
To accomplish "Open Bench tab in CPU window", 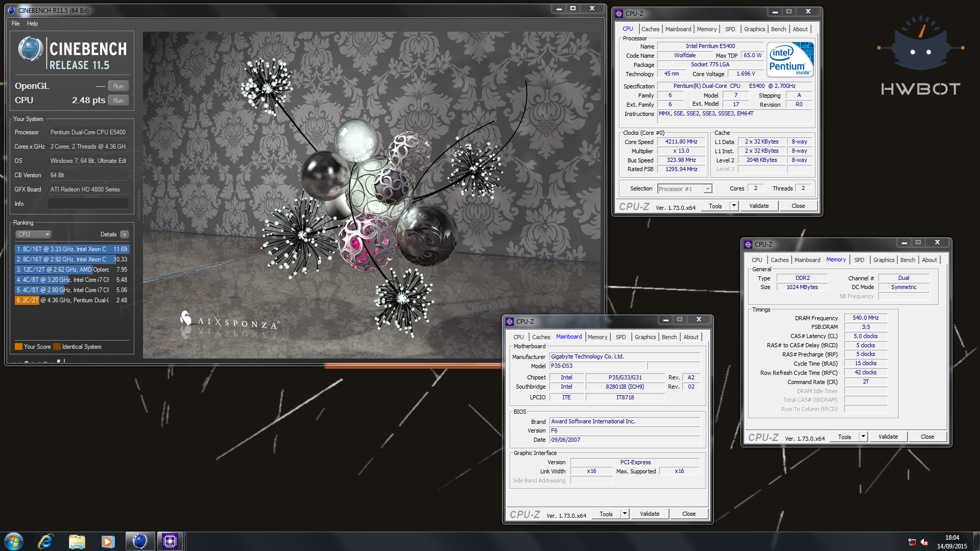I will (778, 29).
